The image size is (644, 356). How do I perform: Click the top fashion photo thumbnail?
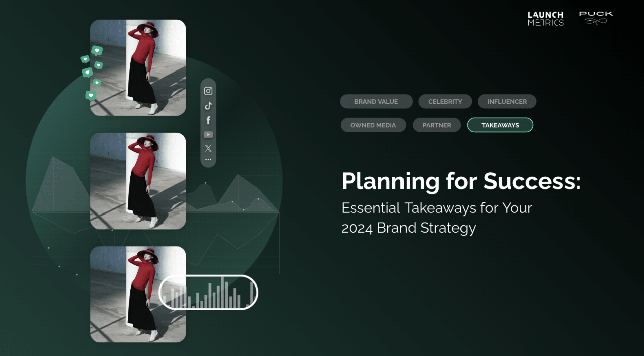(x=138, y=67)
